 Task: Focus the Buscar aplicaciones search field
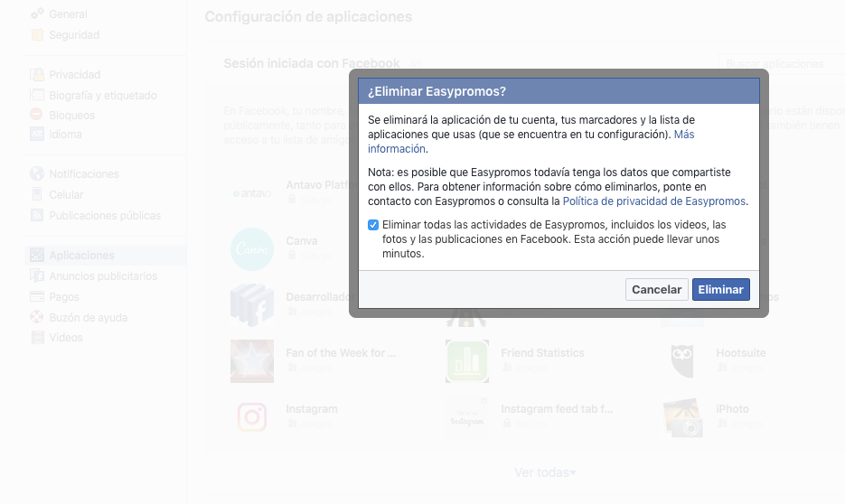[x=782, y=63]
